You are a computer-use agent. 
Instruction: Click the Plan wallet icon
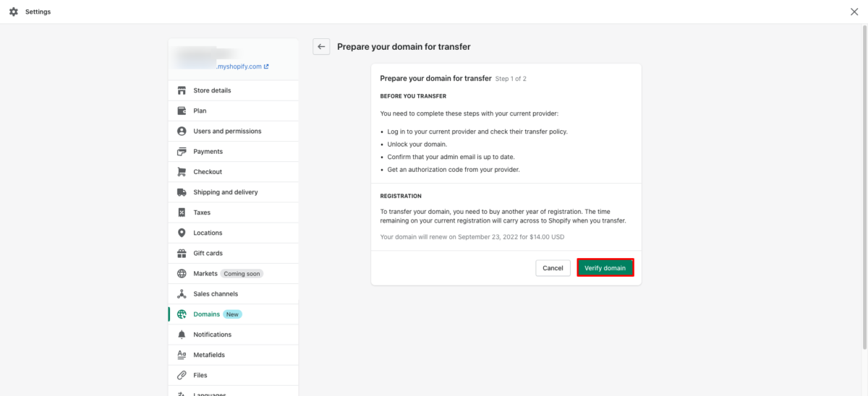pyautogui.click(x=182, y=111)
